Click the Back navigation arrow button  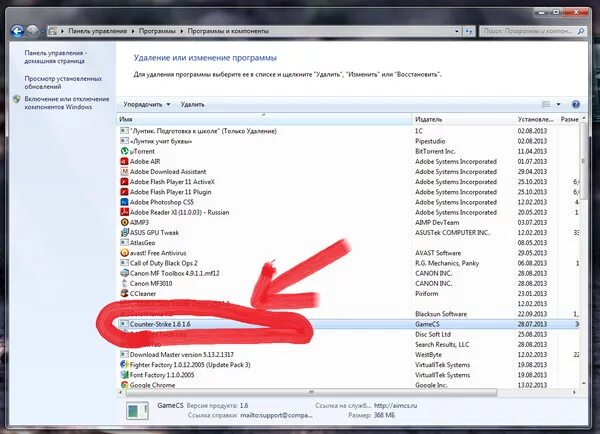pyautogui.click(x=17, y=31)
